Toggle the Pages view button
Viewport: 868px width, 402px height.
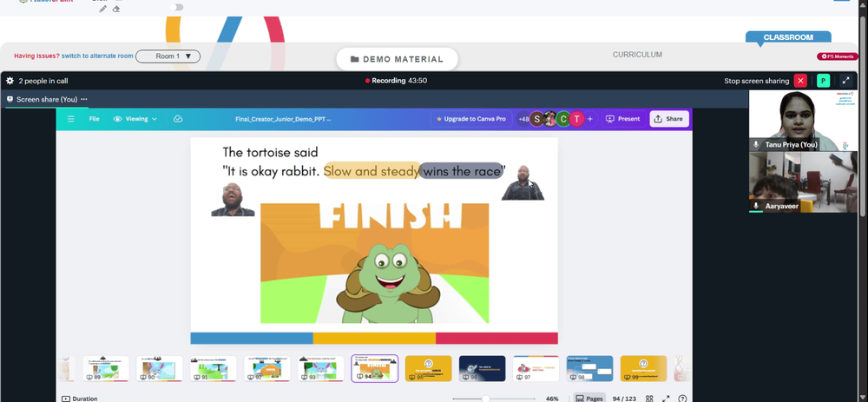[x=589, y=399]
